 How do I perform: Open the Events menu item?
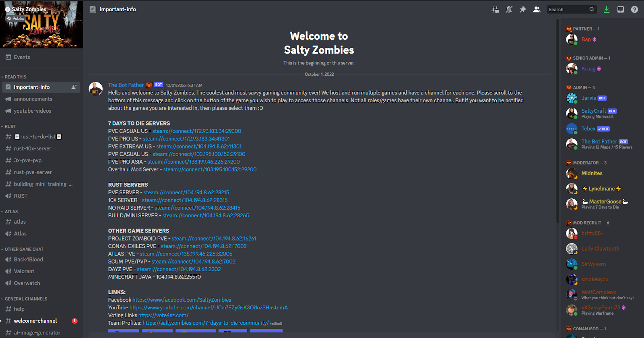tap(41, 57)
